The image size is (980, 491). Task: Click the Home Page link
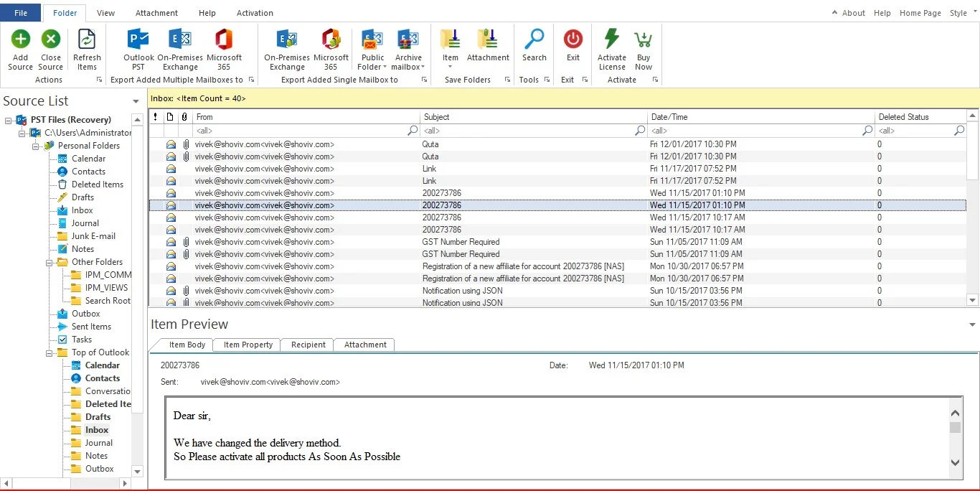pos(920,13)
